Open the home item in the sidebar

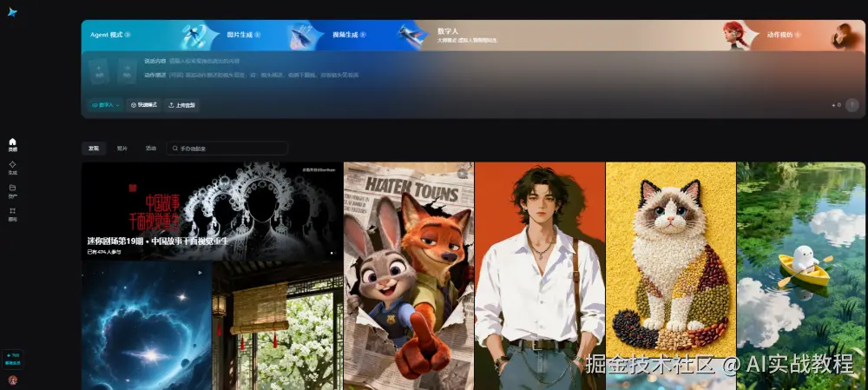13,145
